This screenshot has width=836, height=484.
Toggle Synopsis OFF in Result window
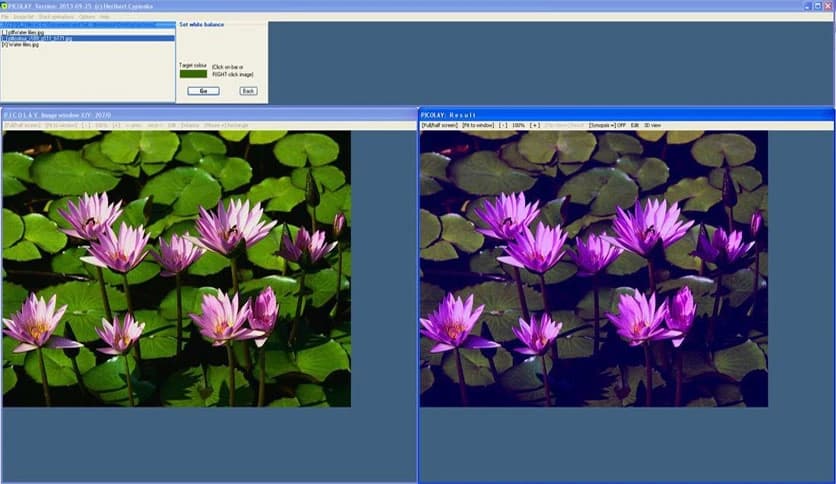pos(607,125)
